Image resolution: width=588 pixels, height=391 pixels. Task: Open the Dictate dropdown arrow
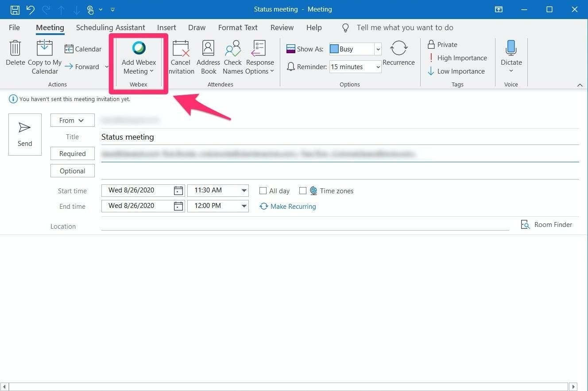511,71
